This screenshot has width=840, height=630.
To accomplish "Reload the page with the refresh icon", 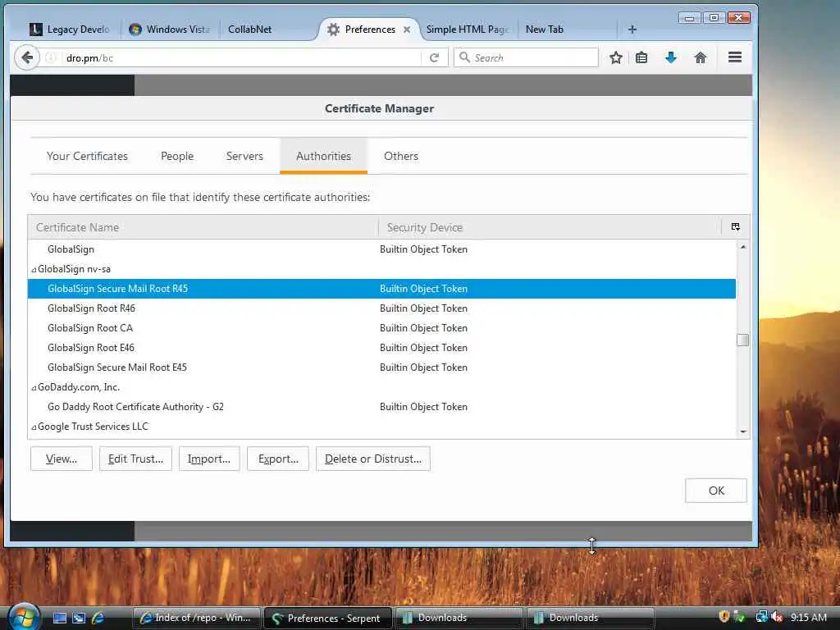I will point(435,58).
